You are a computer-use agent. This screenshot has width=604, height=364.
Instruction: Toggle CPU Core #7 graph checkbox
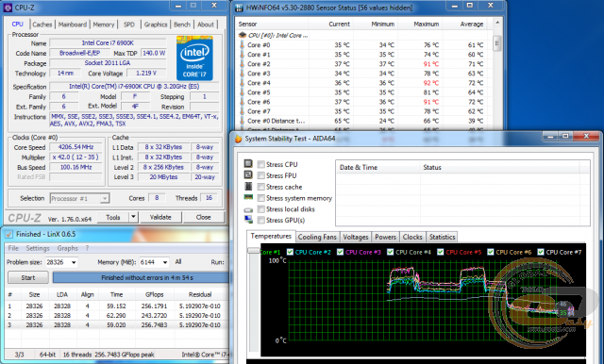pos(541,252)
